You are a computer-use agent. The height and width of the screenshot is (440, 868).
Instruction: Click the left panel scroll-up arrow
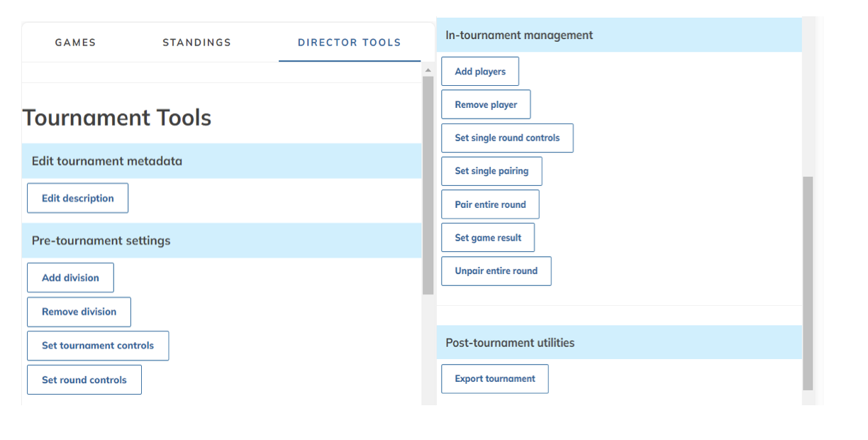click(428, 70)
